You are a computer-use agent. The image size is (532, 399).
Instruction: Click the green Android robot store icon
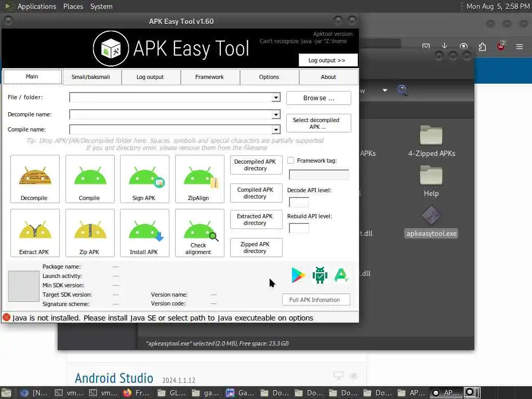pos(320,275)
